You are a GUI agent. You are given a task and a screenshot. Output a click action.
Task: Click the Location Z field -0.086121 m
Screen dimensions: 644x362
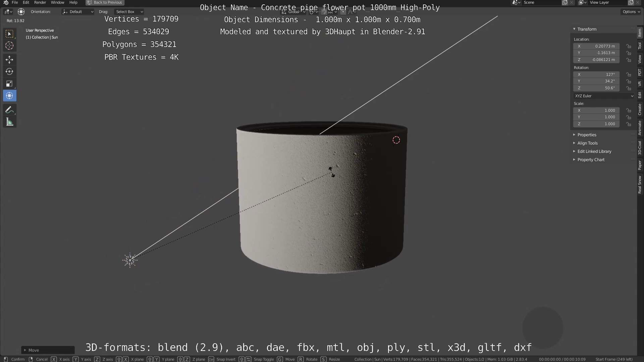(596, 60)
